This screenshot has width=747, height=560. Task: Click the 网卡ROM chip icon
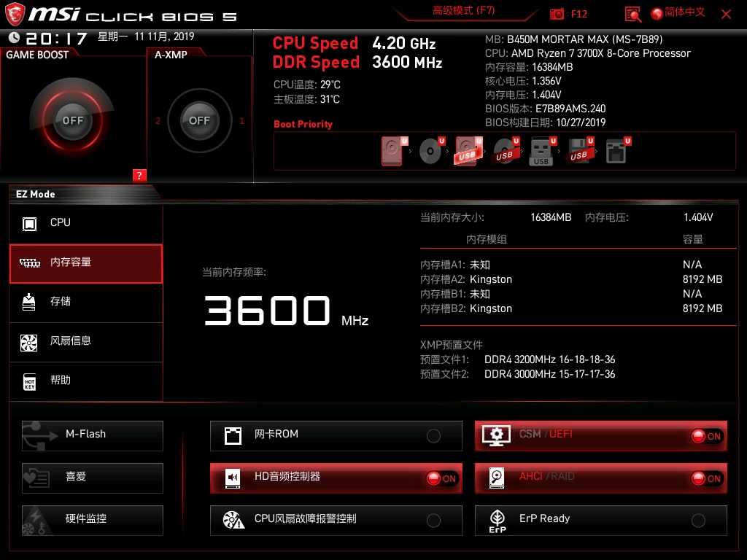pos(233,436)
